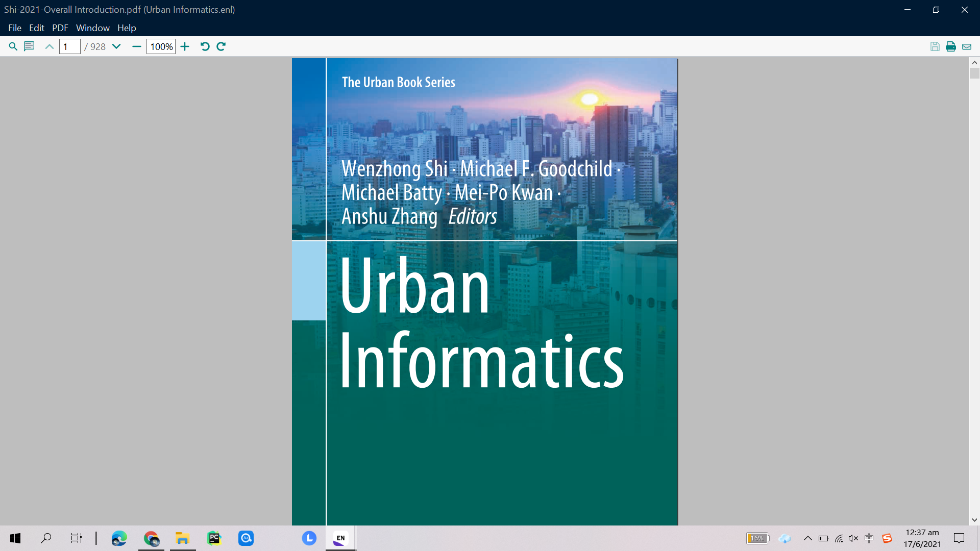This screenshot has height=551, width=980.
Task: Go to next page with down chevron
Action: (x=116, y=46)
